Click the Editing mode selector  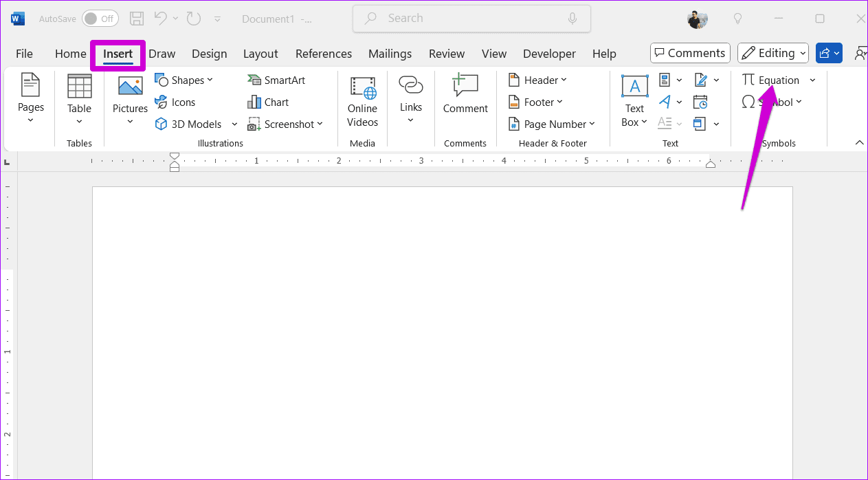point(772,53)
